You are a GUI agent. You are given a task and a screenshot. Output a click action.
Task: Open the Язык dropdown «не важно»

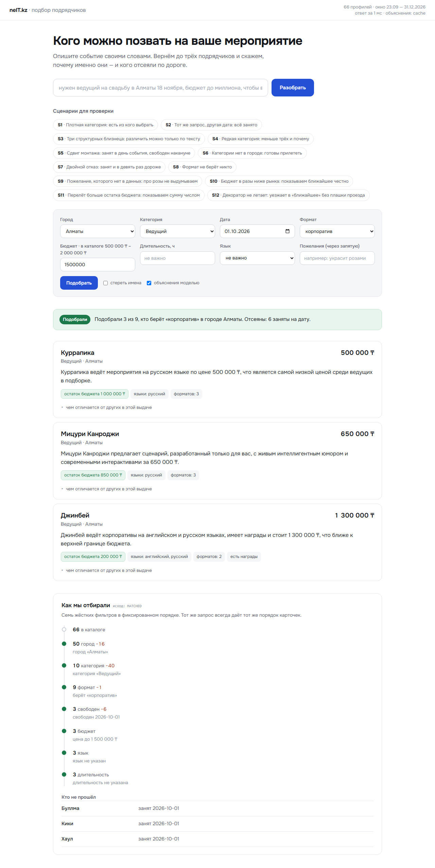[x=257, y=258]
